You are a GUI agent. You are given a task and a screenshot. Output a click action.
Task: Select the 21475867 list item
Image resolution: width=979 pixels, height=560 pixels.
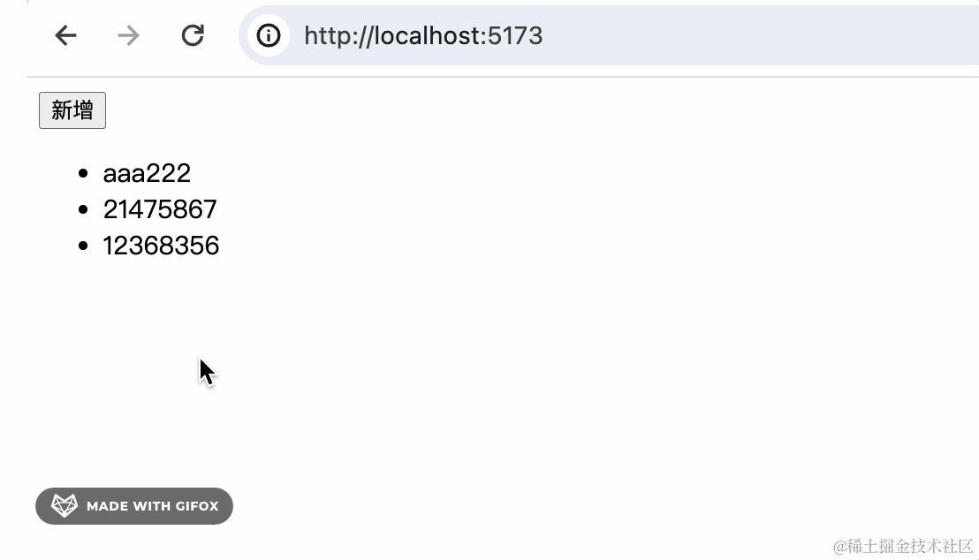(x=160, y=209)
